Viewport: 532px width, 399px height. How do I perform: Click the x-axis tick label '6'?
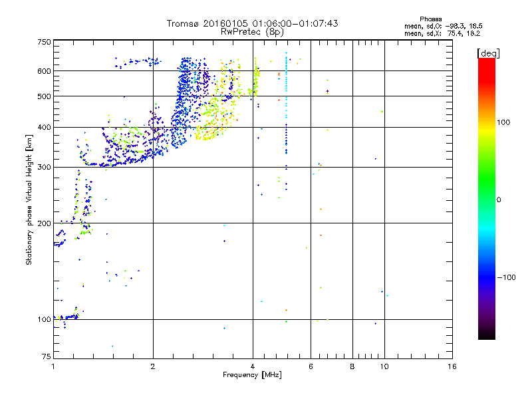[311, 366]
